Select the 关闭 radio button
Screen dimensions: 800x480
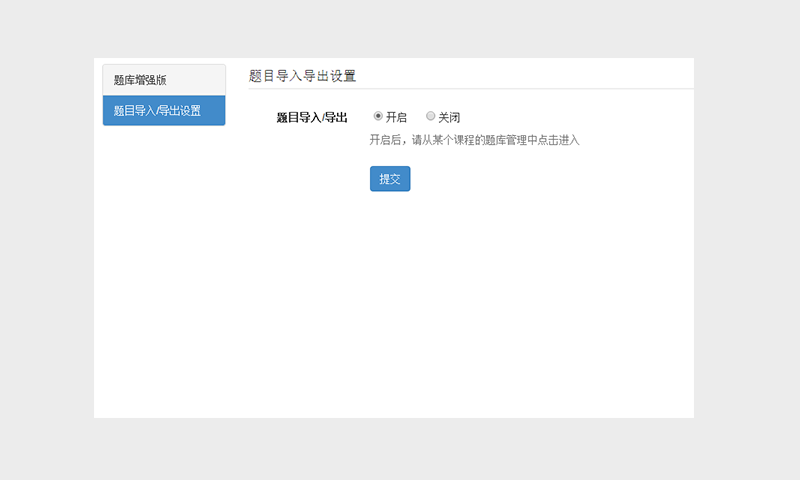click(431, 116)
